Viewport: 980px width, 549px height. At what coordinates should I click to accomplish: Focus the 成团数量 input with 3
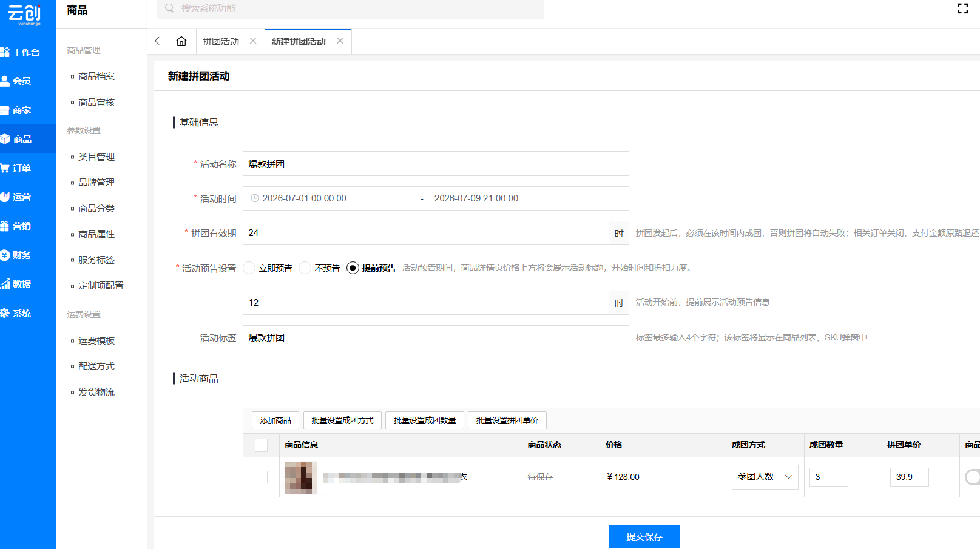pyautogui.click(x=829, y=477)
